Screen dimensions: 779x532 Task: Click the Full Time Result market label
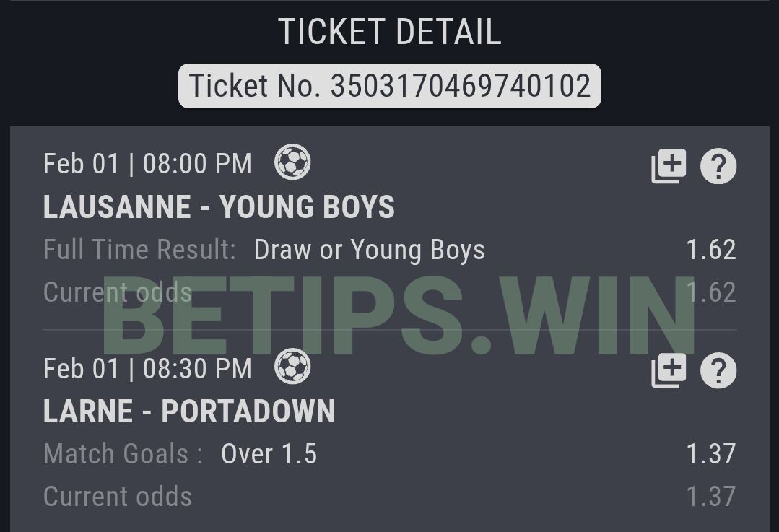pyautogui.click(x=139, y=249)
